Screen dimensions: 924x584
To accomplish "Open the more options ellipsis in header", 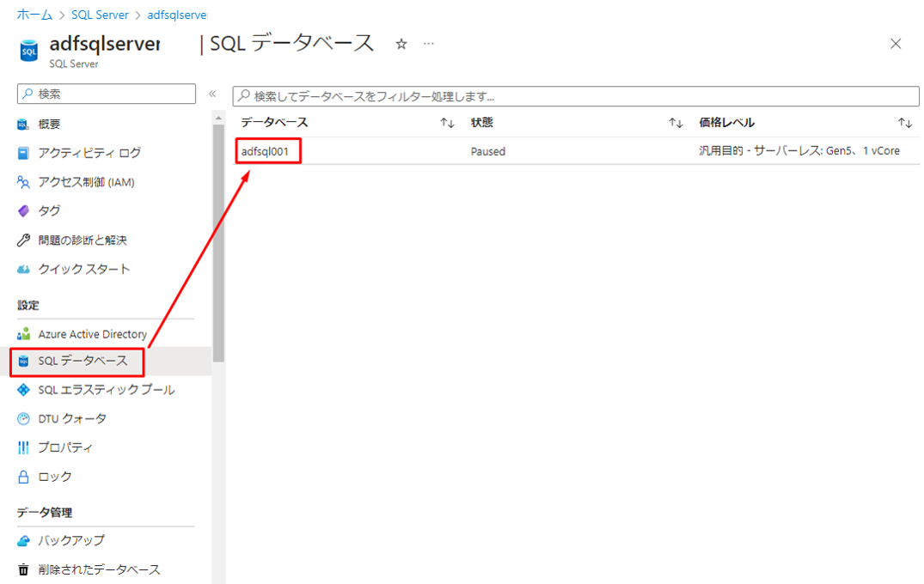I will pyautogui.click(x=428, y=44).
